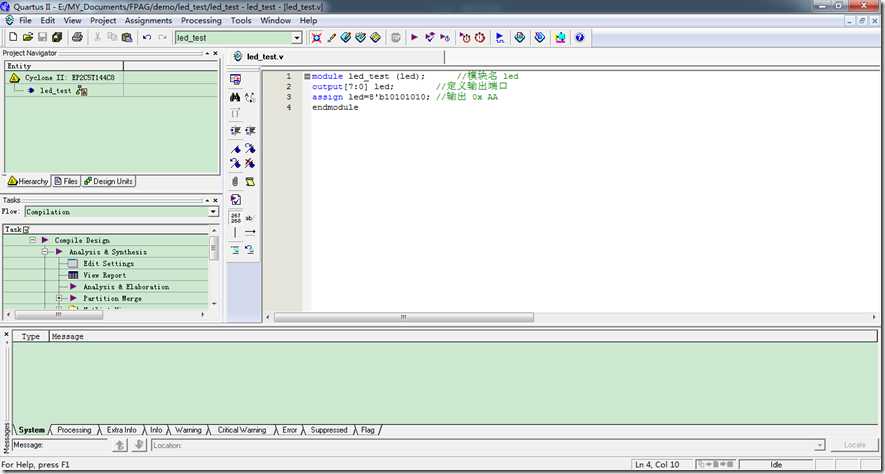885x474 pixels.
Task: Open the Assignments menu
Action: coord(148,20)
